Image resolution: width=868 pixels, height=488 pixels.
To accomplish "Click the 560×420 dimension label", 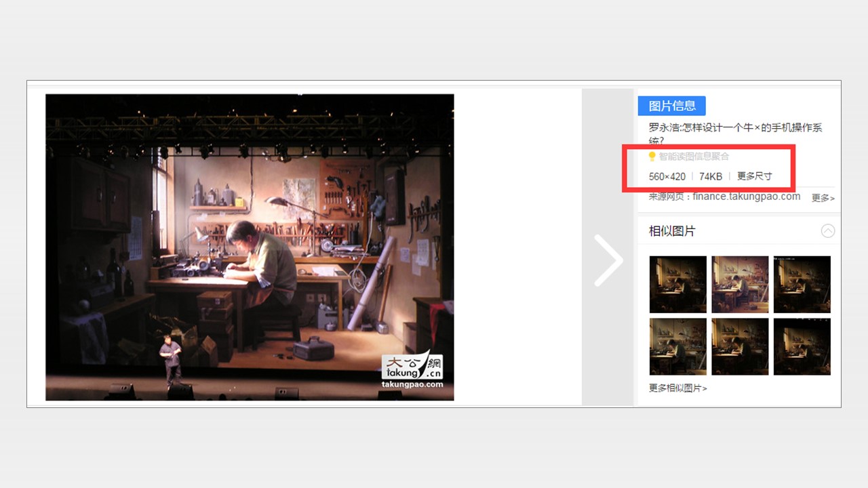I will click(667, 176).
